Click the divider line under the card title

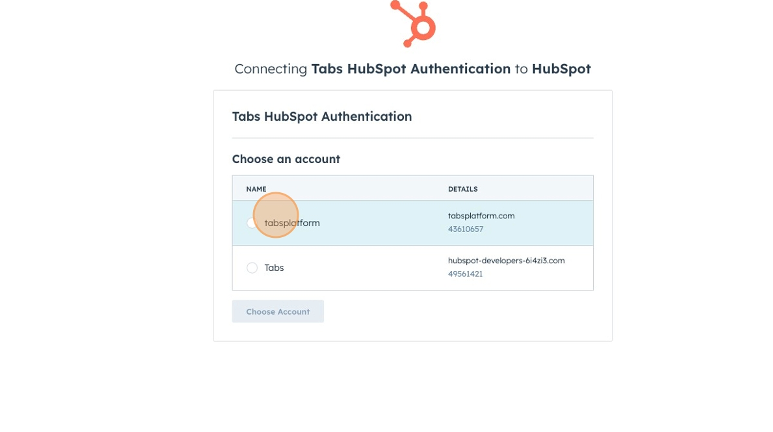click(412, 138)
